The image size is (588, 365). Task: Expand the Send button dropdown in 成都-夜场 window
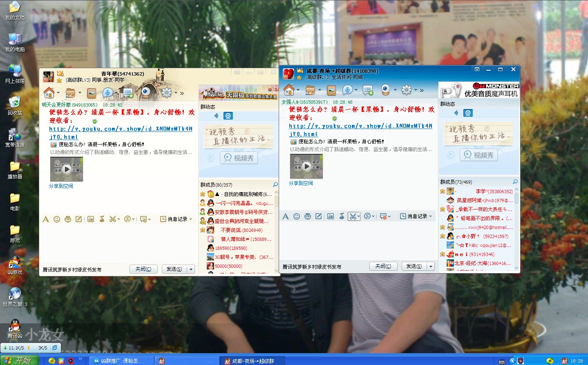pos(430,266)
